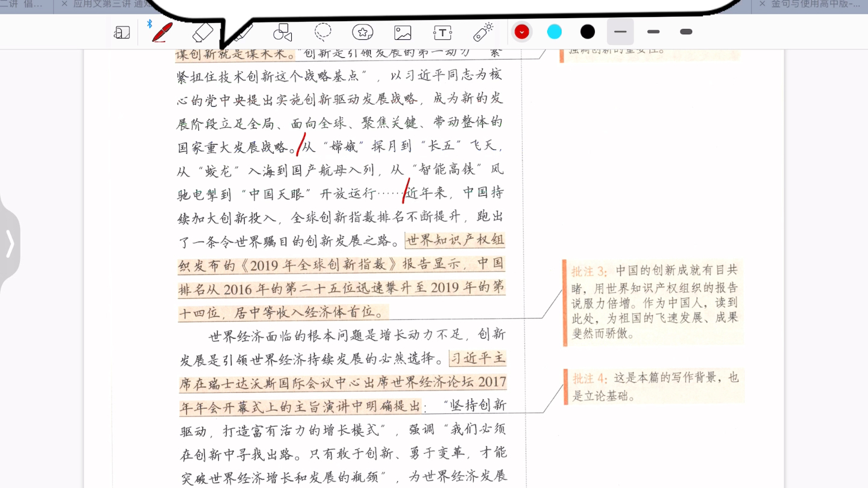The height and width of the screenshot is (488, 868).
Task: Switch to the 金句与使用高中版 tab
Action: (816, 4)
